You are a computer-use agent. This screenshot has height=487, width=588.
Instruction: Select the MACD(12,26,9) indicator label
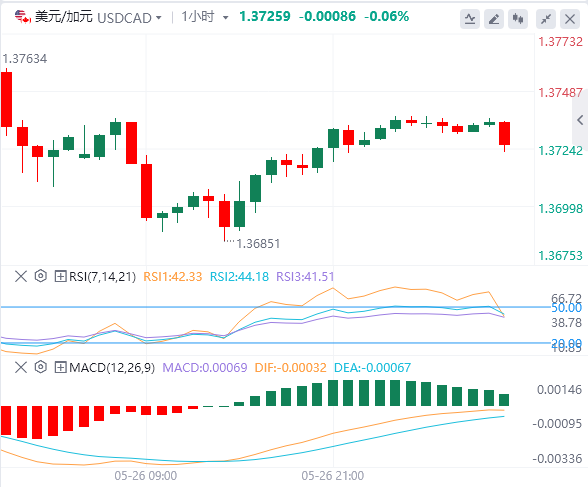[x=112, y=367]
